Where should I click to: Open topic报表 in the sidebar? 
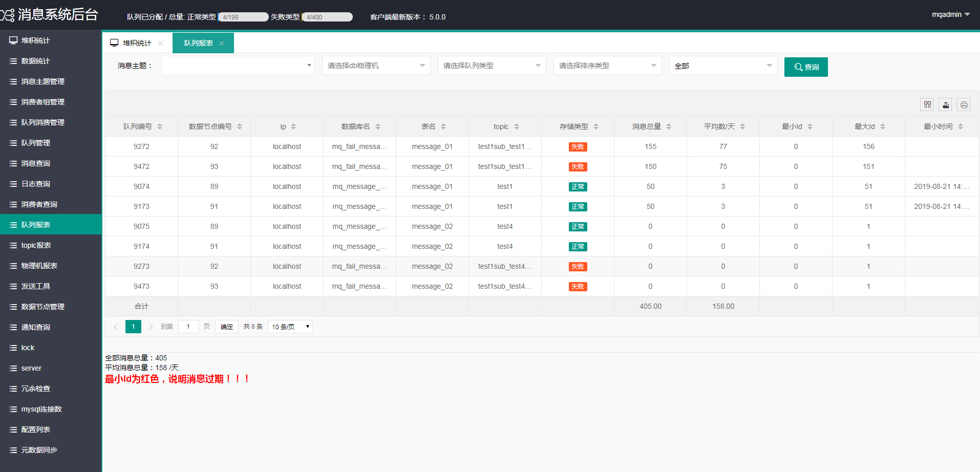[x=51, y=245]
